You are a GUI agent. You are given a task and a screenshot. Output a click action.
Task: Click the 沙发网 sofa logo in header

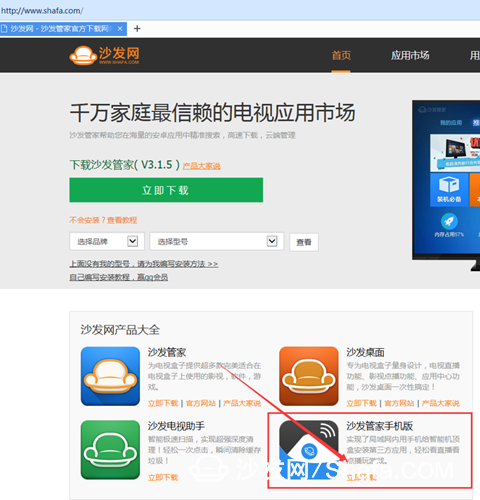point(104,55)
